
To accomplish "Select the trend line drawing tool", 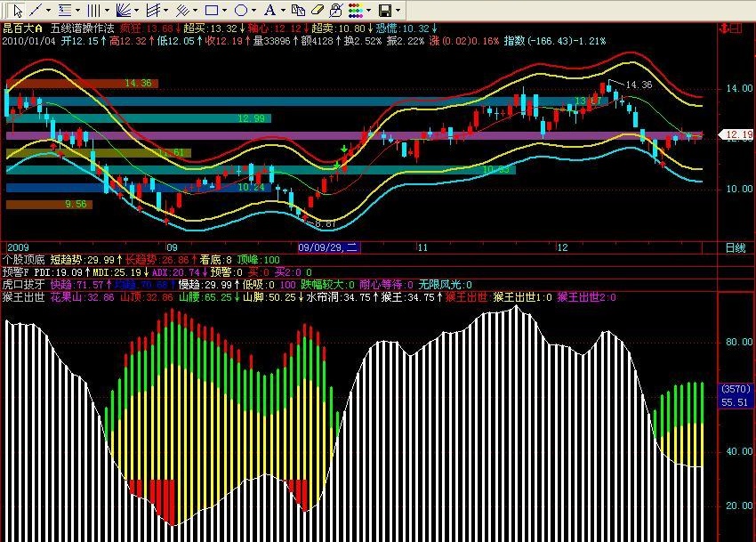I will 36,10.
